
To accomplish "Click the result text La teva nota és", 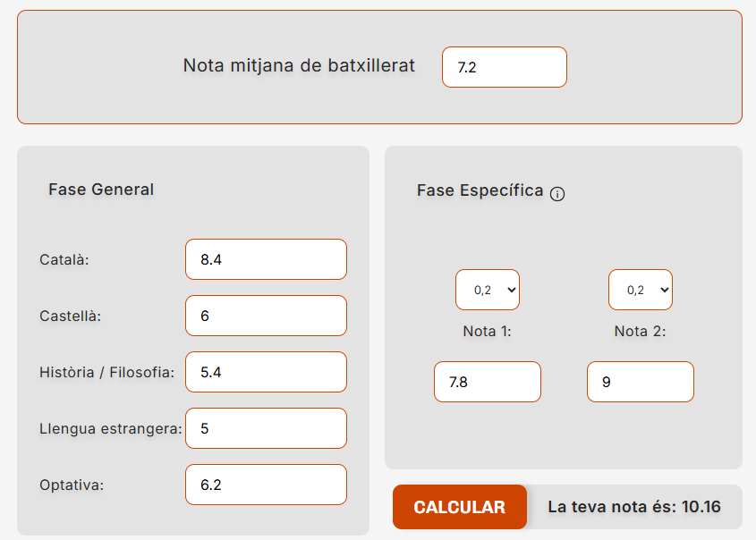I will click(633, 507).
